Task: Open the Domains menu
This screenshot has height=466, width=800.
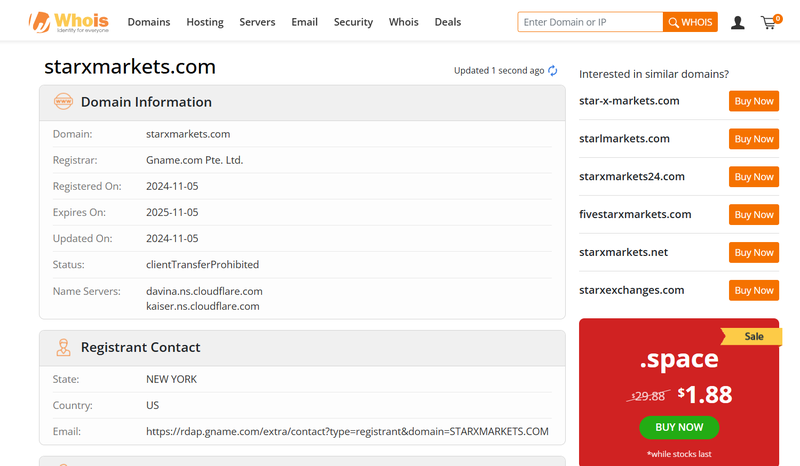Action: (x=149, y=22)
